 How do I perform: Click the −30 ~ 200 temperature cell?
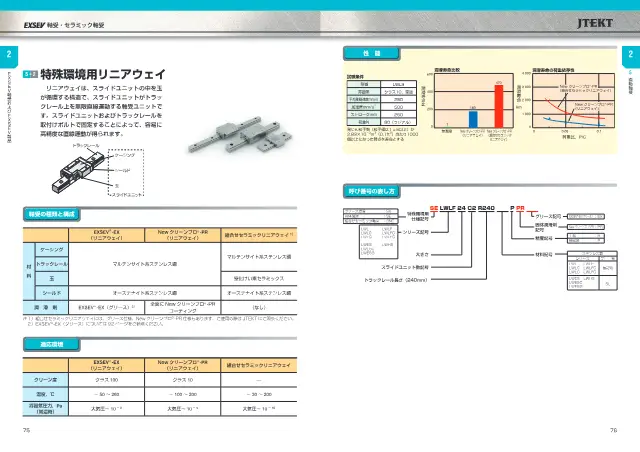point(259,394)
